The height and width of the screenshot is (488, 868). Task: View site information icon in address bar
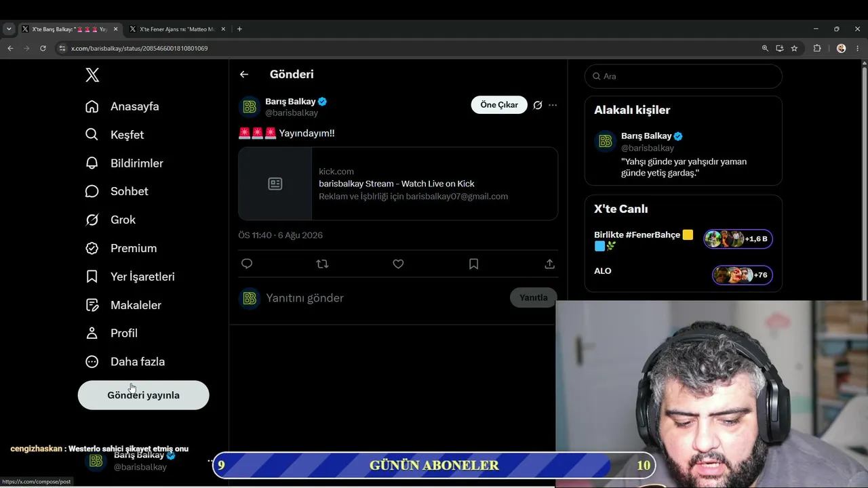tap(62, 48)
